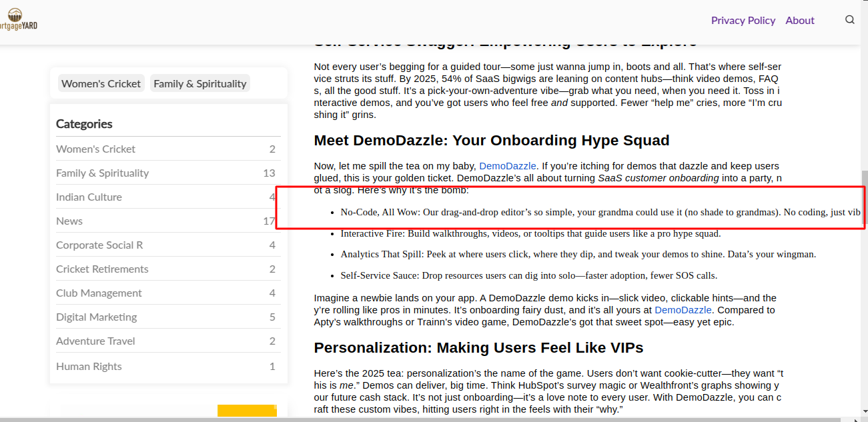Click the Categories heading

point(84,123)
